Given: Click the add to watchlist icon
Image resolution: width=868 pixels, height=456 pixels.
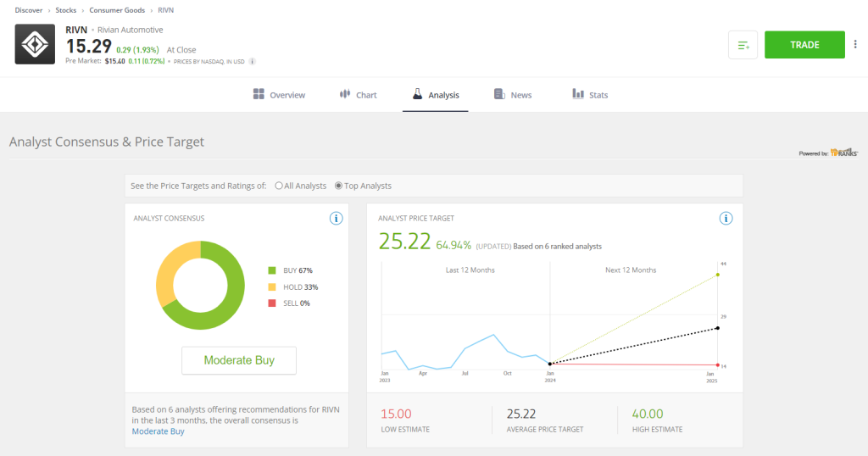Looking at the screenshot, I should pos(743,45).
